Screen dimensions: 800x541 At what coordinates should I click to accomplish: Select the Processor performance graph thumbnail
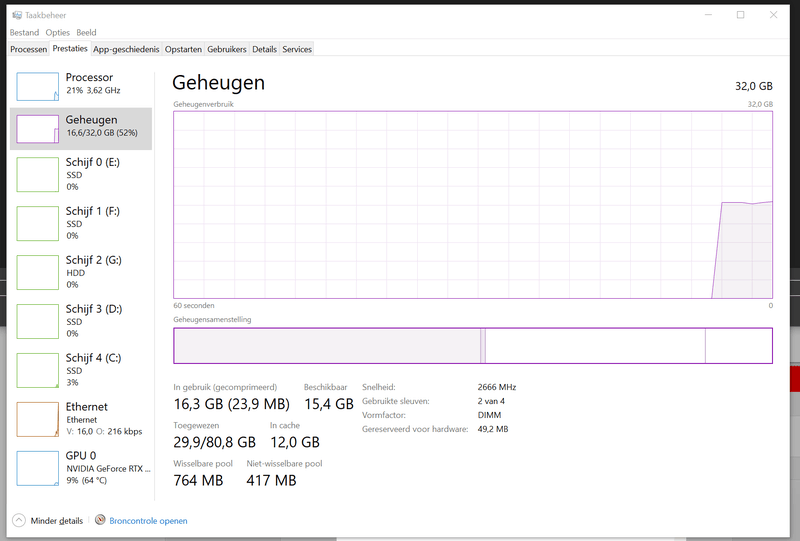tap(38, 87)
